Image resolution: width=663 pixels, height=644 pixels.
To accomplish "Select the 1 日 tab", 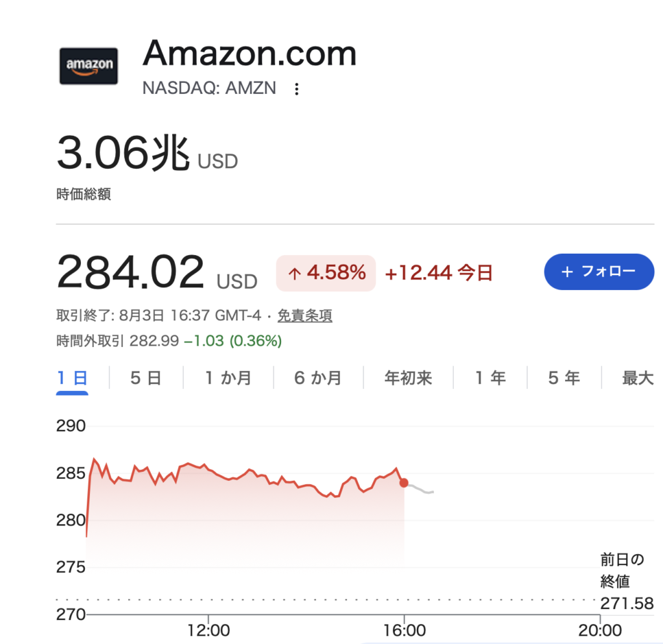I will (x=72, y=378).
